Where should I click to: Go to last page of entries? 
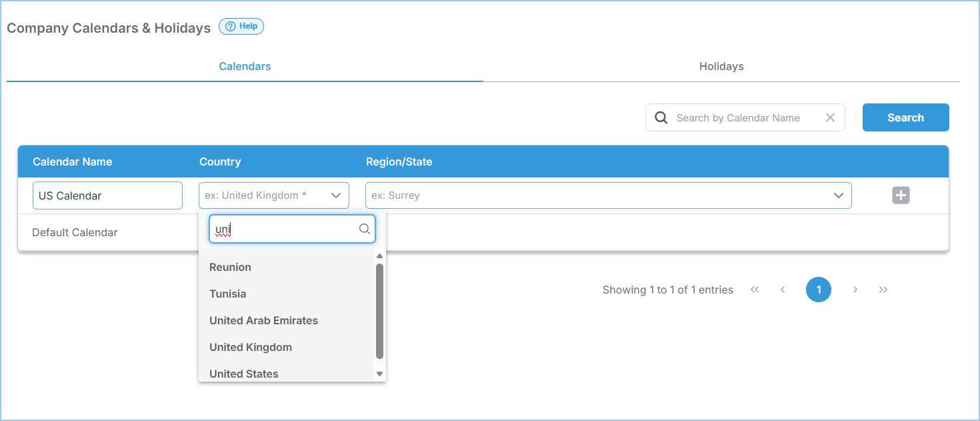[x=883, y=290]
